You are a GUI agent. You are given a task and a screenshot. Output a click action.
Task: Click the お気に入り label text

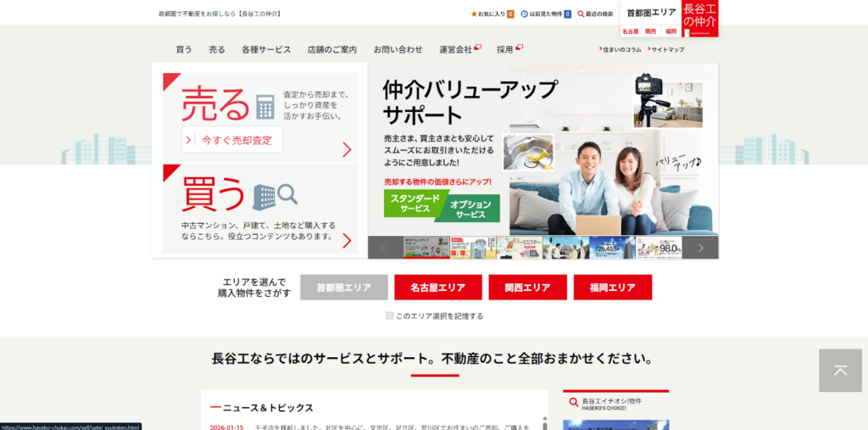[x=492, y=14]
